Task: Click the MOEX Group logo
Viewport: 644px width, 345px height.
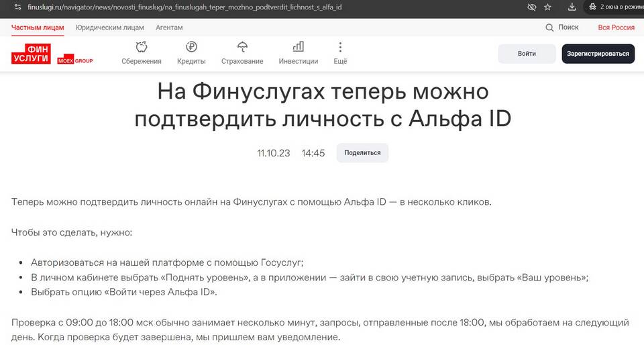Action: (x=75, y=60)
